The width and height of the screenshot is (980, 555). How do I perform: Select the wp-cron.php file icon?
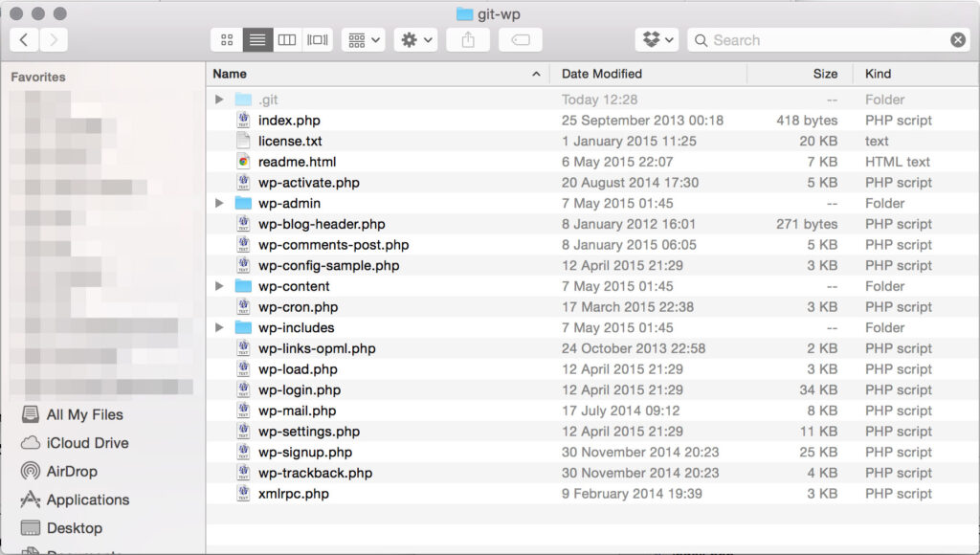pyautogui.click(x=243, y=307)
